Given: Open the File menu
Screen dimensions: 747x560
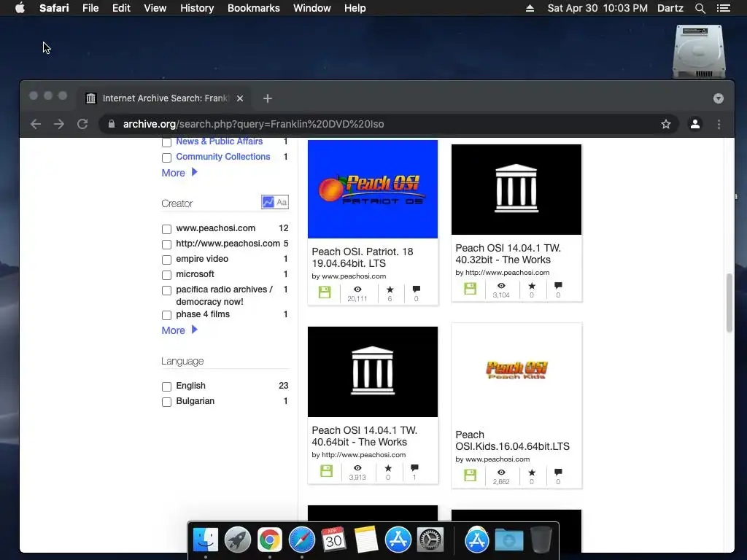Looking at the screenshot, I should [90, 8].
